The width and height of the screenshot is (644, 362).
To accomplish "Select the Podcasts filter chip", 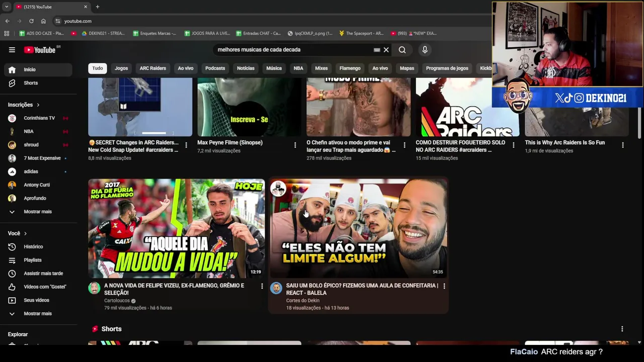I will pyautogui.click(x=215, y=68).
